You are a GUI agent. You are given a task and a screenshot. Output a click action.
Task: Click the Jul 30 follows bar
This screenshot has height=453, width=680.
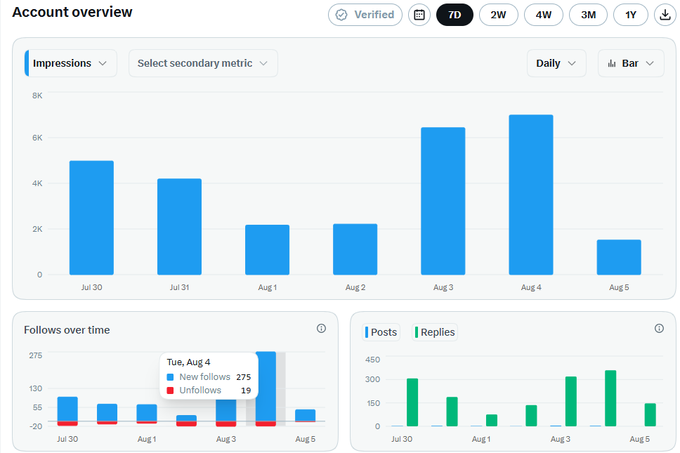68,409
